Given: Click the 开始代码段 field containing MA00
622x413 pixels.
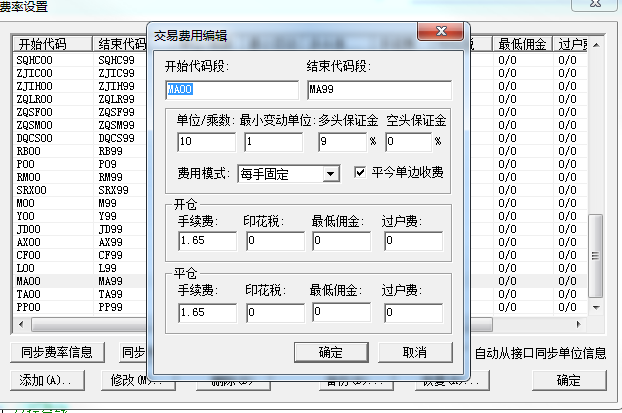Looking at the screenshot, I should [x=231, y=90].
